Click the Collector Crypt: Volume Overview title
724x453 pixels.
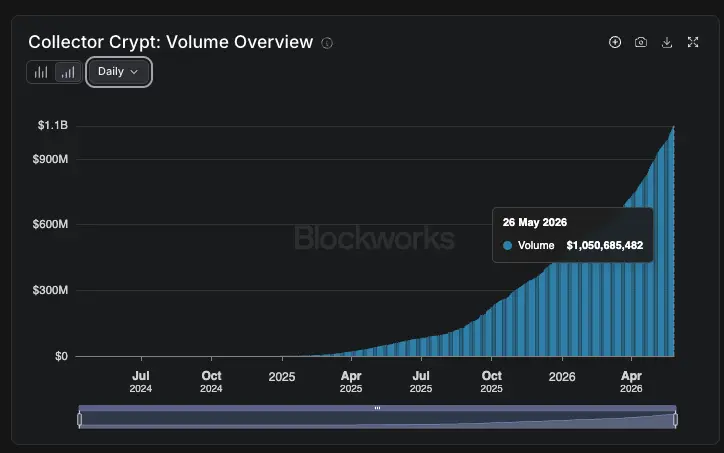tap(171, 42)
